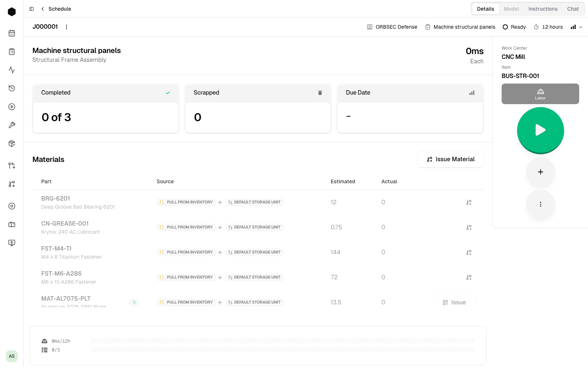
Task: Click the Issue Material button
Action: (451, 159)
